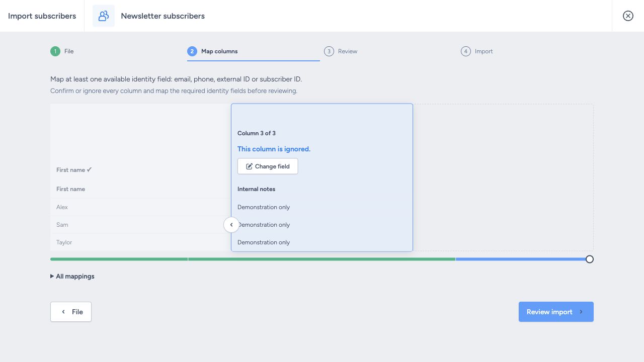This screenshot has height=362, width=644.
Task: Click the Column 3 of 3 label
Action: click(257, 133)
